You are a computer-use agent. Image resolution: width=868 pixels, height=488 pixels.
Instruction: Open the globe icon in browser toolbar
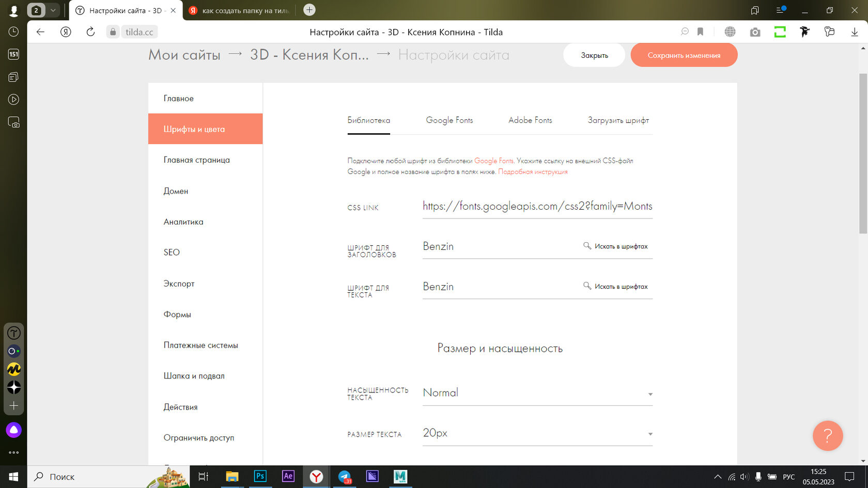pos(730,32)
